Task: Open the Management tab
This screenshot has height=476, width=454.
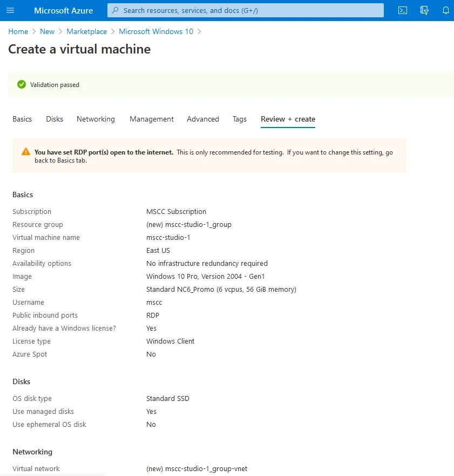Action: (152, 119)
